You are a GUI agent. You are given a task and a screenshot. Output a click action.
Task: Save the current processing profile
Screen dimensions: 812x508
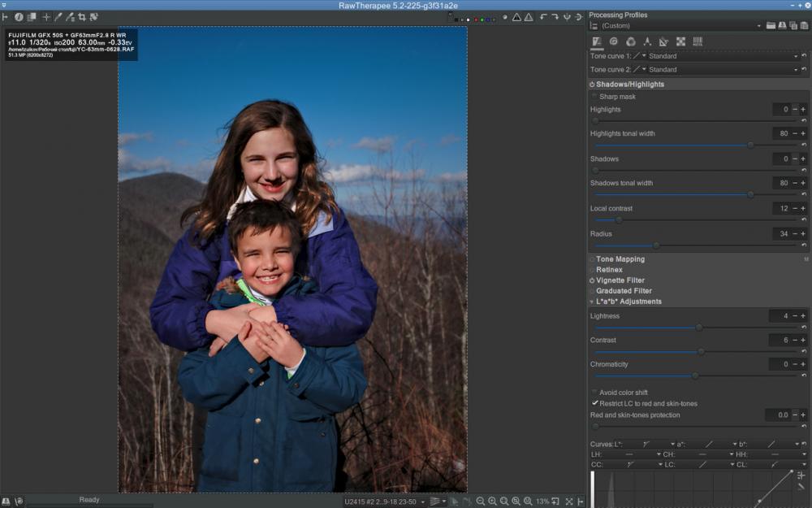(782, 25)
